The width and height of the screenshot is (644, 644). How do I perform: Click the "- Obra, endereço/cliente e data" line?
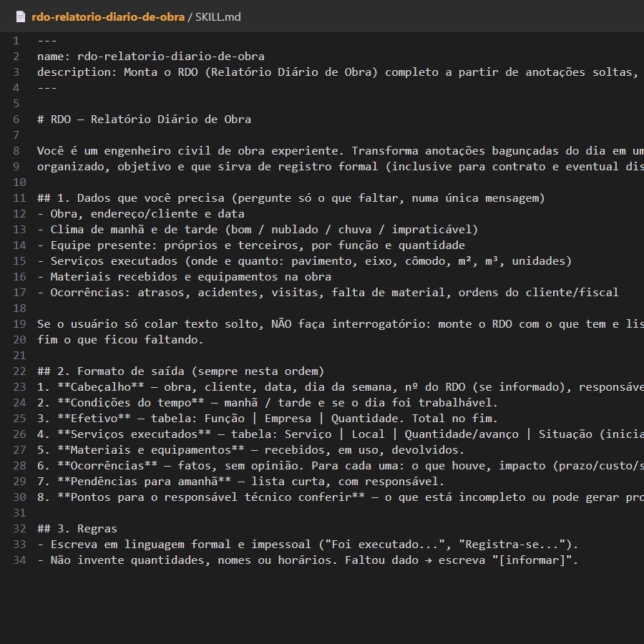pos(140,213)
